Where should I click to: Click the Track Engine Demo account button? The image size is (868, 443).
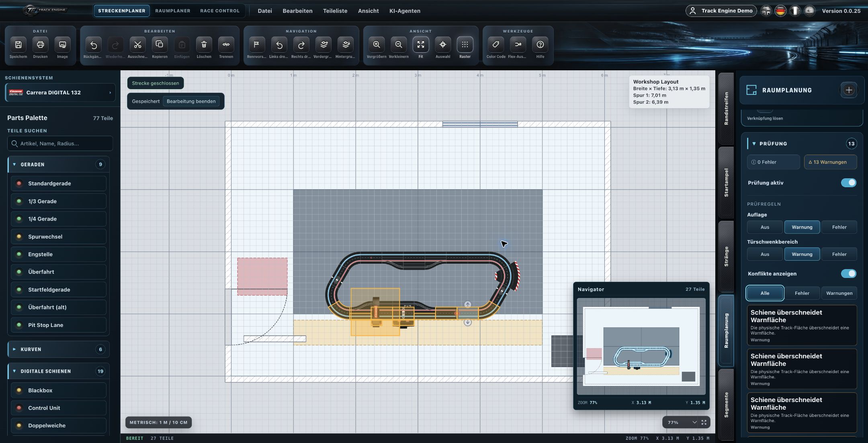[x=721, y=11]
